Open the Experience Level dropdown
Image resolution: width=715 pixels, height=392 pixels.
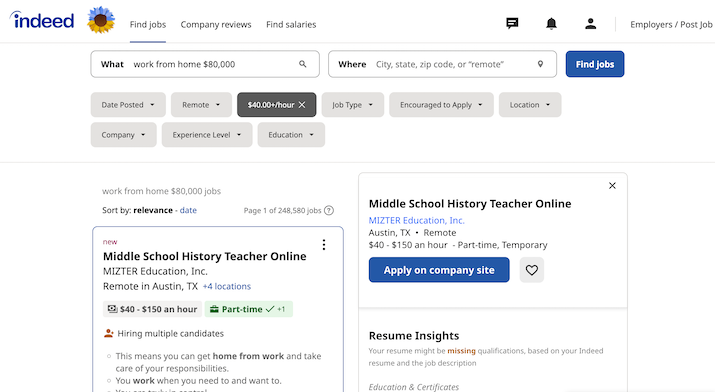(x=207, y=135)
